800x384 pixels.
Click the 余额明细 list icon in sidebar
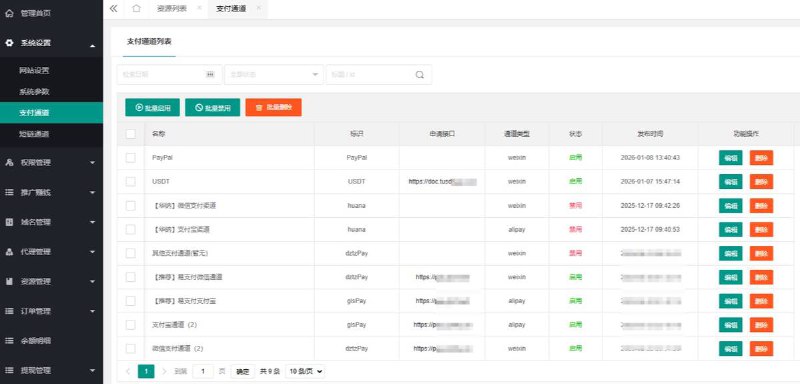(x=9, y=341)
